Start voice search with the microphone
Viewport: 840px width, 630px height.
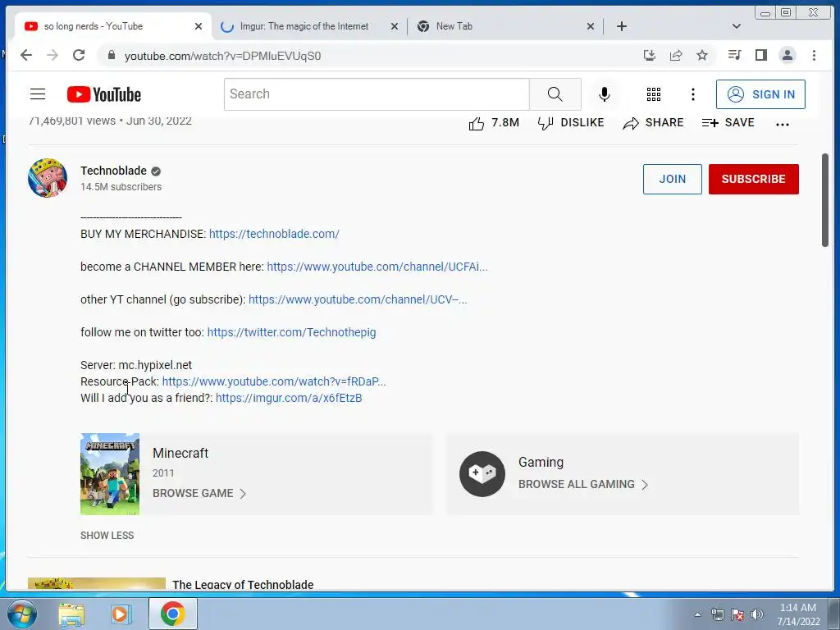605,94
